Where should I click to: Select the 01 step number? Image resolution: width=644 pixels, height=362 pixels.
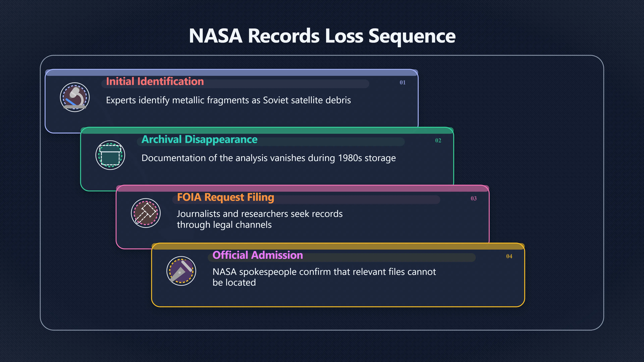point(402,82)
